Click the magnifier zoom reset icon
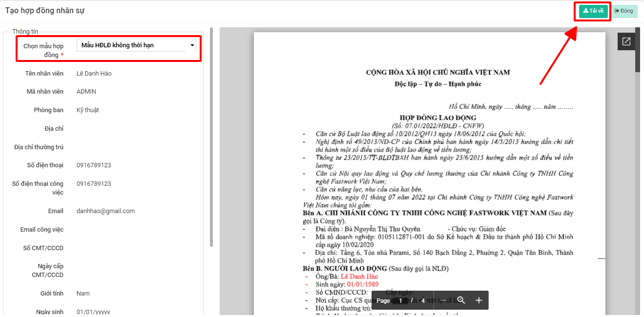 click(x=461, y=300)
